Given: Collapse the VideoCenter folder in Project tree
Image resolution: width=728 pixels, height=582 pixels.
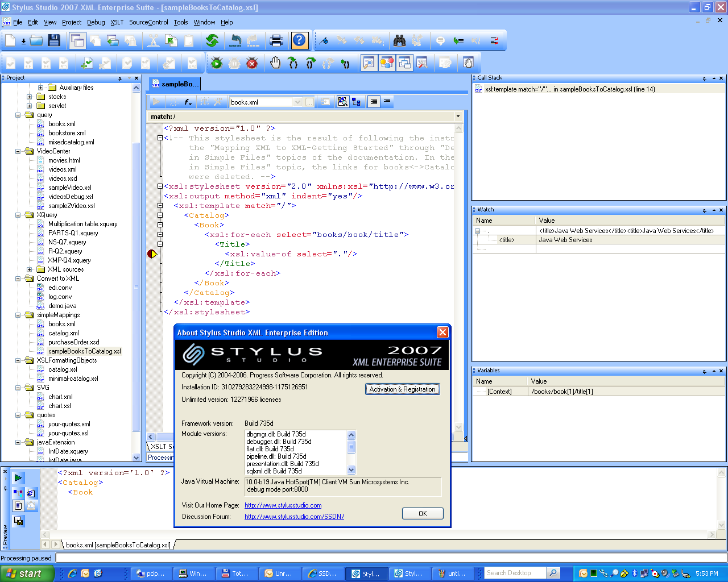Looking at the screenshot, I should (18, 151).
